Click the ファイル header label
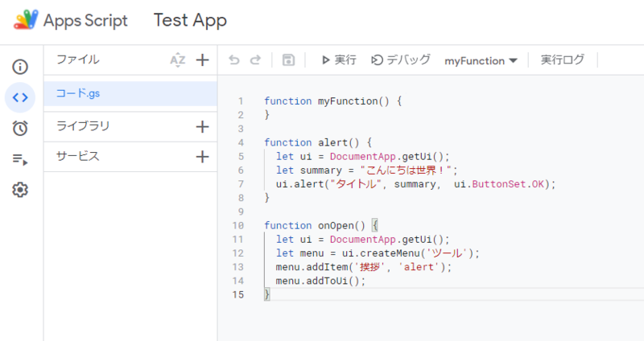Screen dimensions: 644x341 77,60
